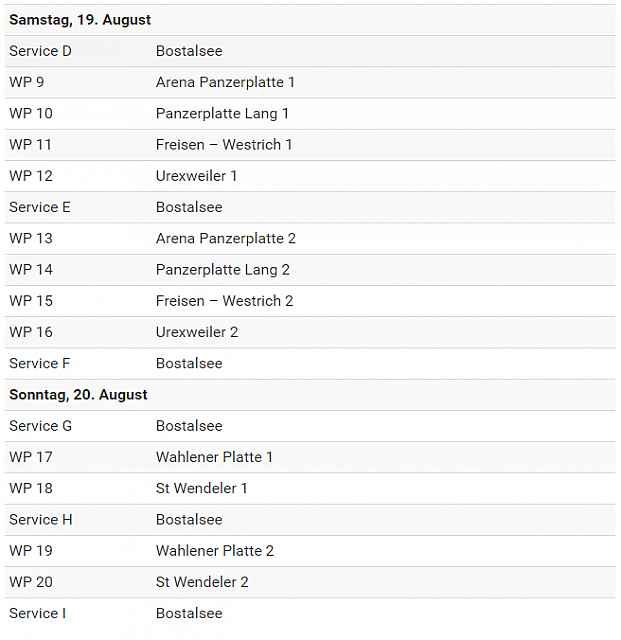621x640 pixels.
Task: Click the WP 10 cell
Action: coord(31,113)
